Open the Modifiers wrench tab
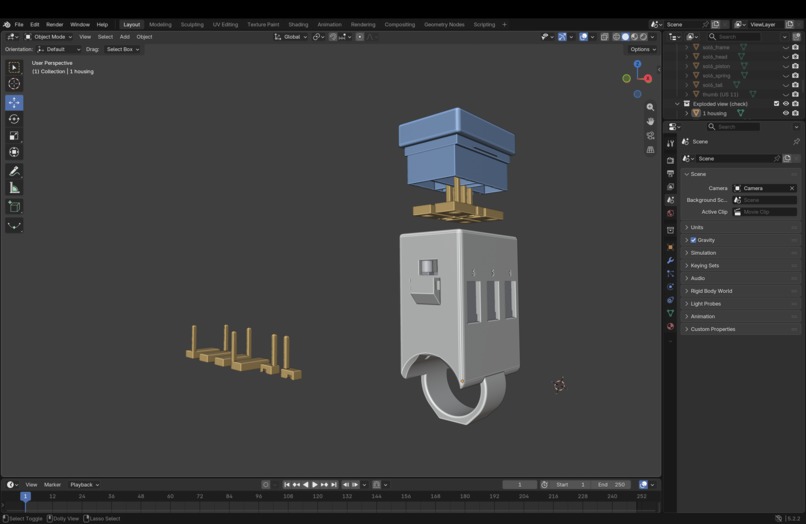Screen dimensions: 806x524 point(670,260)
